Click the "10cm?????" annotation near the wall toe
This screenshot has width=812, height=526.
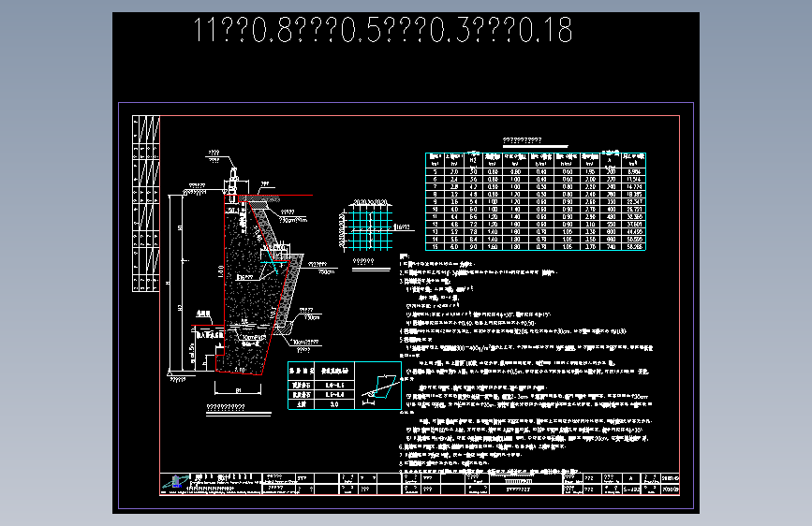305,343
